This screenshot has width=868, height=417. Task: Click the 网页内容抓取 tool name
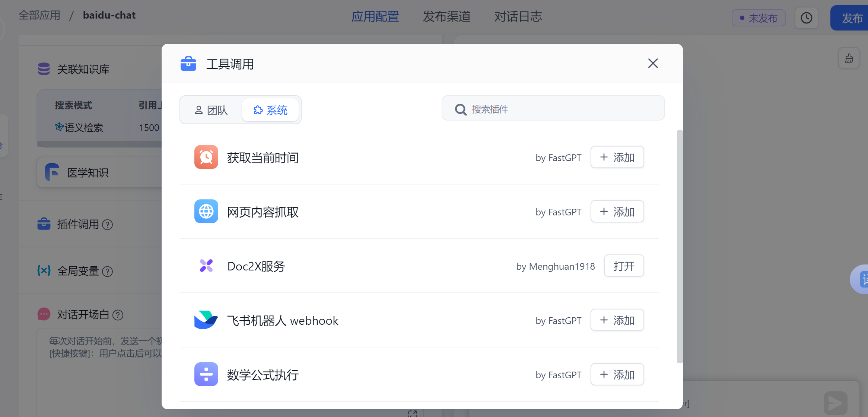pos(263,212)
